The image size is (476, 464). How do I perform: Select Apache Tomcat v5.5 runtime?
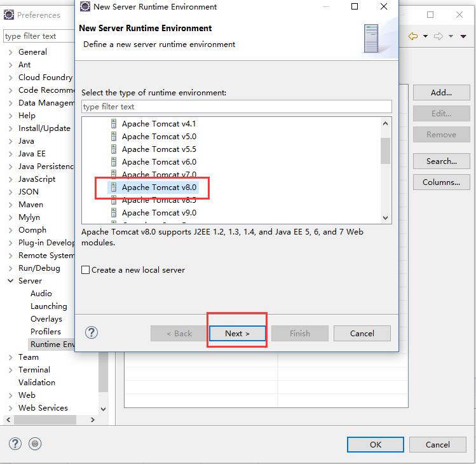159,149
